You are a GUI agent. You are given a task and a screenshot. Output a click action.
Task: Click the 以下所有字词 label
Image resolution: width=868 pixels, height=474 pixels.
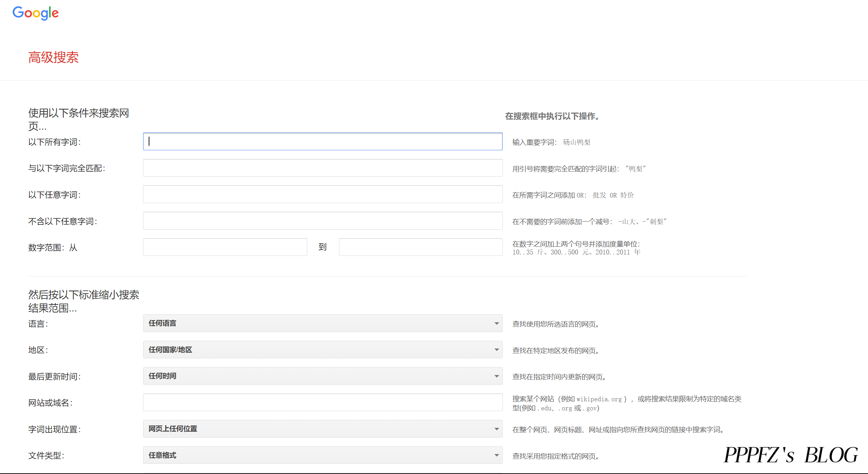click(x=55, y=142)
